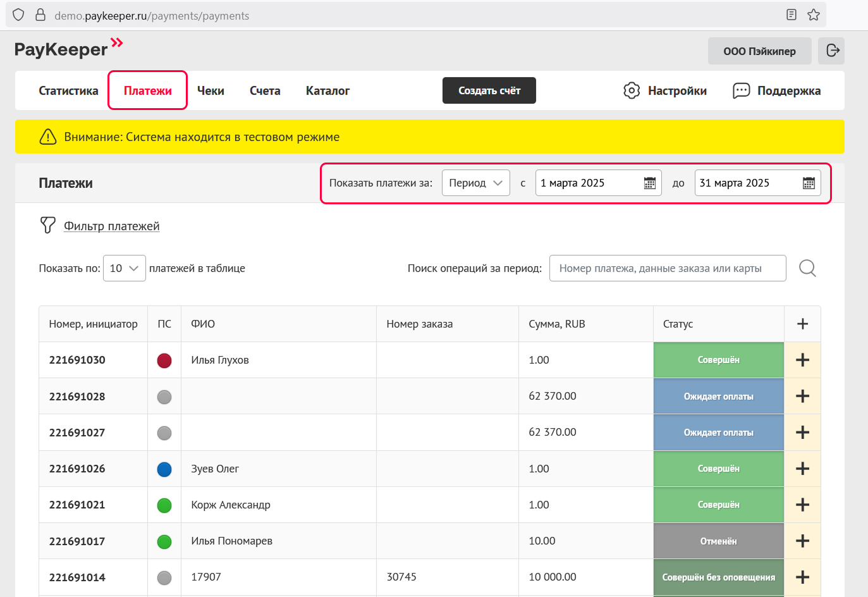Click the green payment system dot for 221691017

point(164,541)
